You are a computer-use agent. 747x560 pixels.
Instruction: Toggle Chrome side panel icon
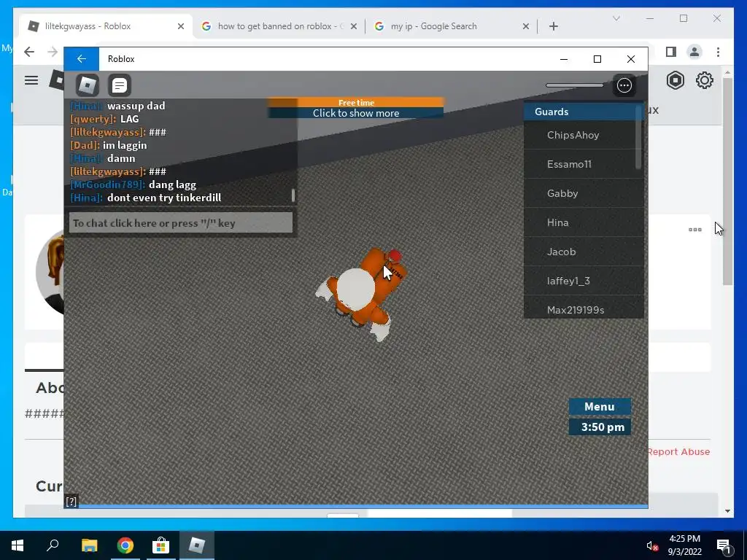click(671, 52)
